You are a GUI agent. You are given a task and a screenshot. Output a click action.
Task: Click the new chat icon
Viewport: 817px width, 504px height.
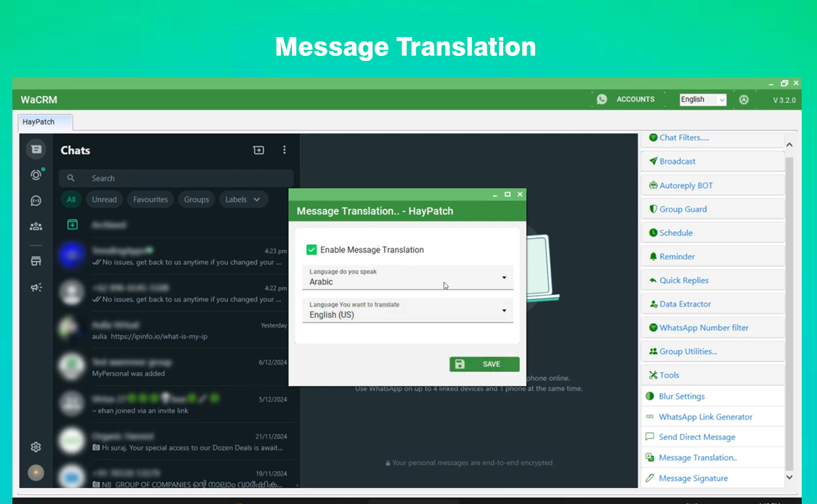click(x=259, y=150)
